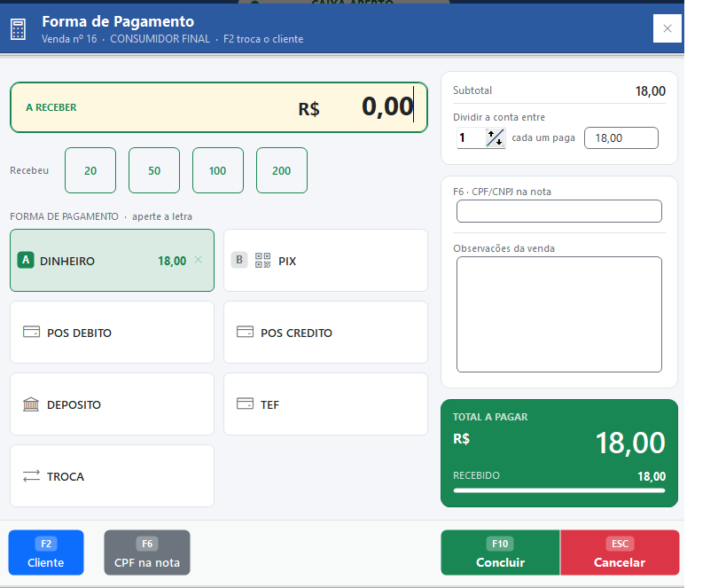Click the TEF card icon

click(x=245, y=404)
